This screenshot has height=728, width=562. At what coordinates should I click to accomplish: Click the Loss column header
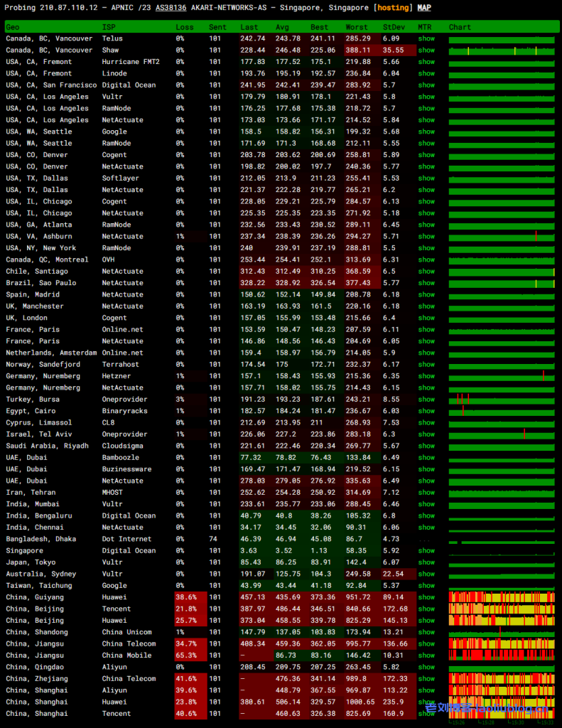[x=184, y=27]
